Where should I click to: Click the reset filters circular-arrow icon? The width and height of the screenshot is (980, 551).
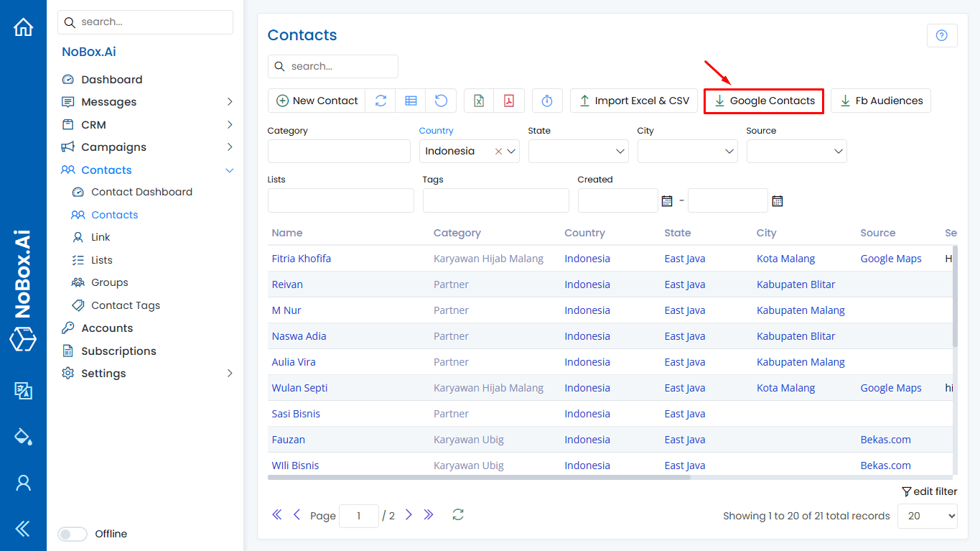tap(441, 101)
